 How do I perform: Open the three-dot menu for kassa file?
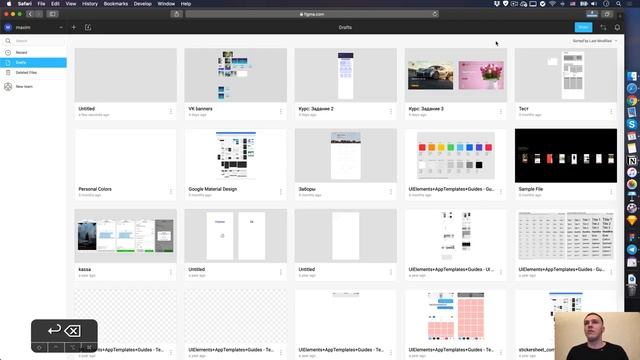(x=171, y=272)
